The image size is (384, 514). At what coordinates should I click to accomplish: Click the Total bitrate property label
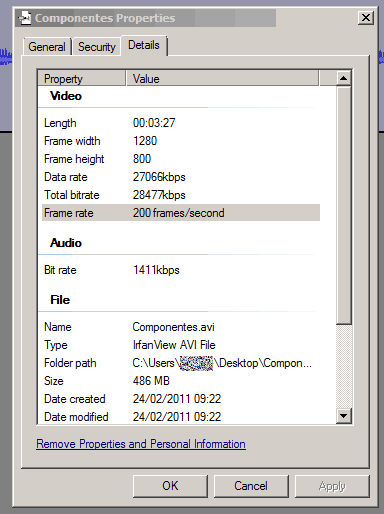(x=72, y=195)
